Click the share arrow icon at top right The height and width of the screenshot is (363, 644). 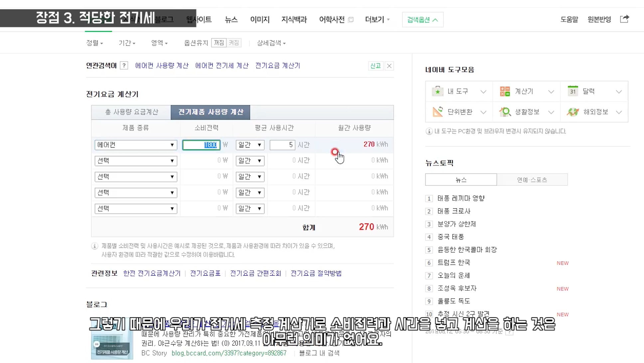click(x=624, y=19)
